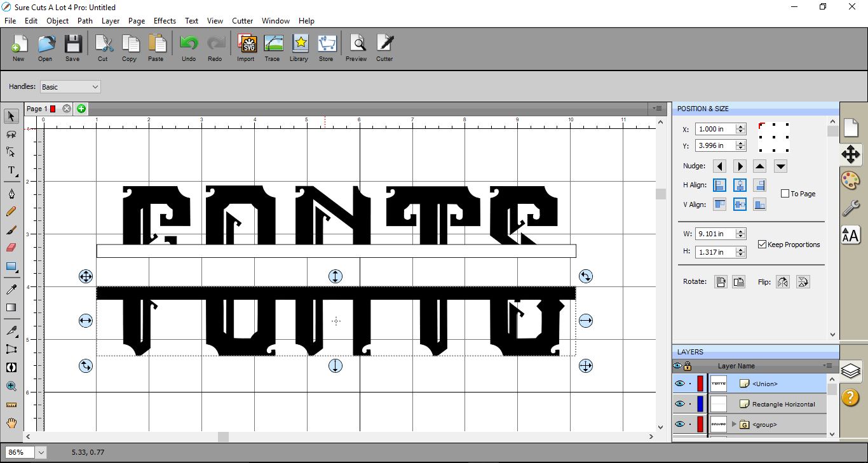Expand the <group> layer

pos(735,424)
